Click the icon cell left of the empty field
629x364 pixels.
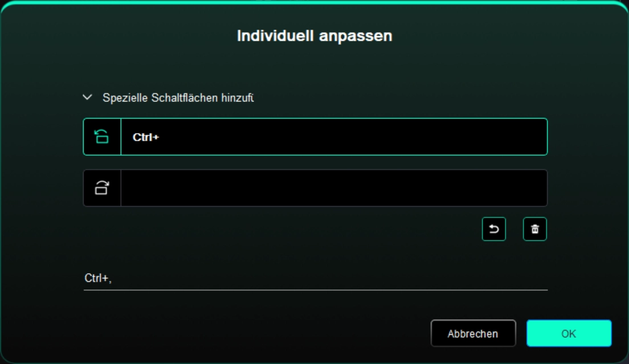(x=102, y=188)
